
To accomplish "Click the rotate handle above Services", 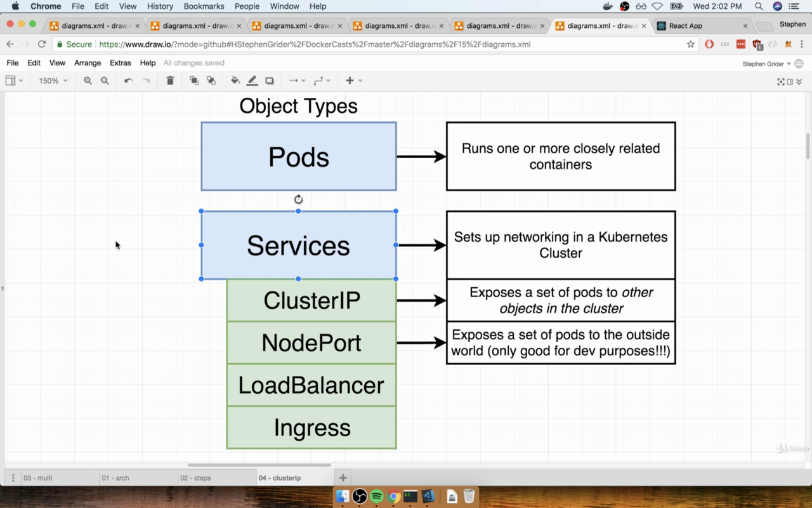I will [299, 199].
